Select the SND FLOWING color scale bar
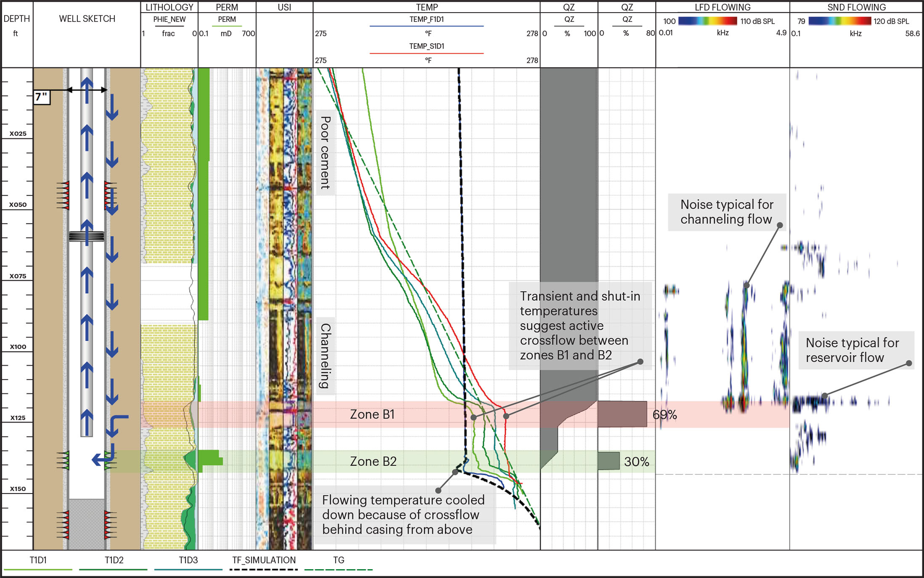924x578 pixels. tap(839, 21)
